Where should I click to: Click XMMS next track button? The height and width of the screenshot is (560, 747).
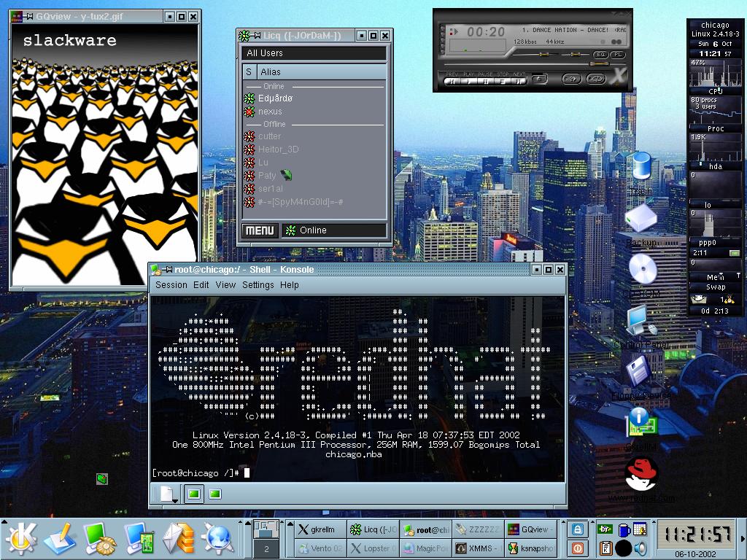pyautogui.click(x=519, y=82)
